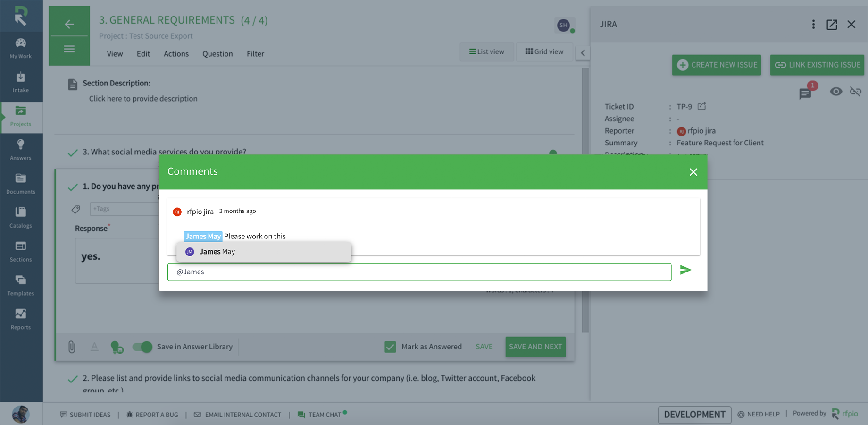Click Email Internal Contact in the footer
Viewport: 868px width, 425px height.
pyautogui.click(x=237, y=415)
